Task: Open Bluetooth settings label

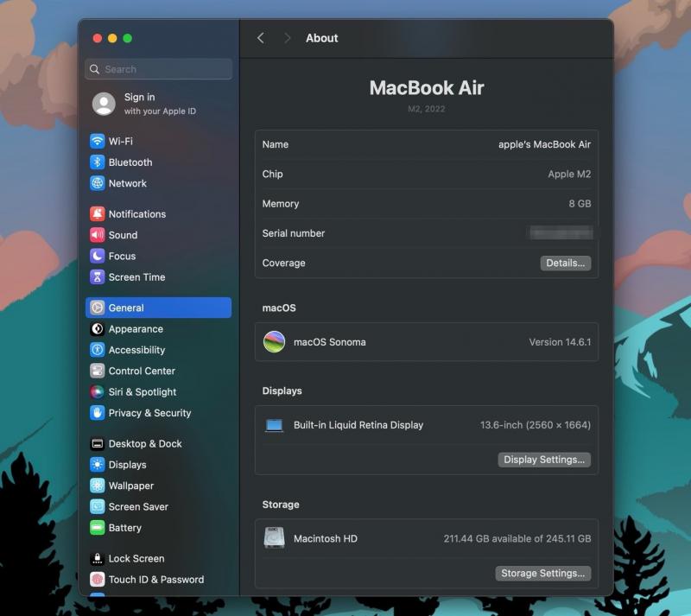Action: pos(130,162)
